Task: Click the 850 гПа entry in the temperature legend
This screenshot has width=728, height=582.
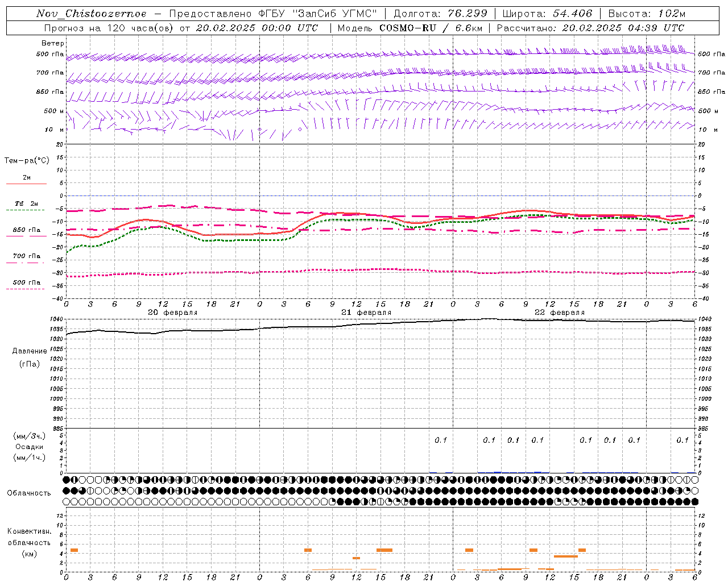Action: (27, 230)
